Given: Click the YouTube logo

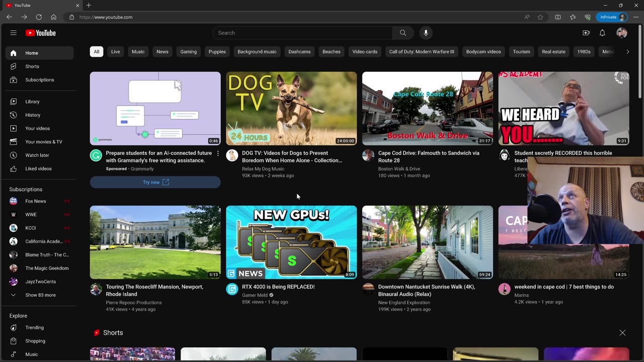Looking at the screenshot, I should [41, 33].
